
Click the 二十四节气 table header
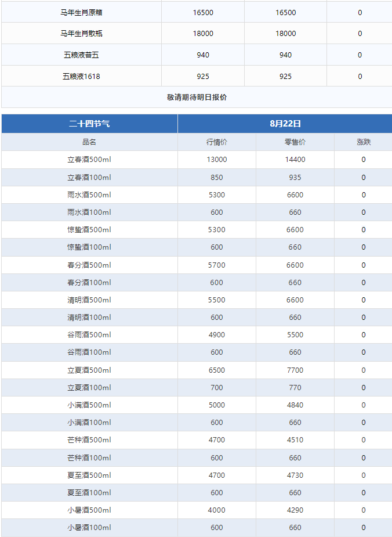(89, 124)
